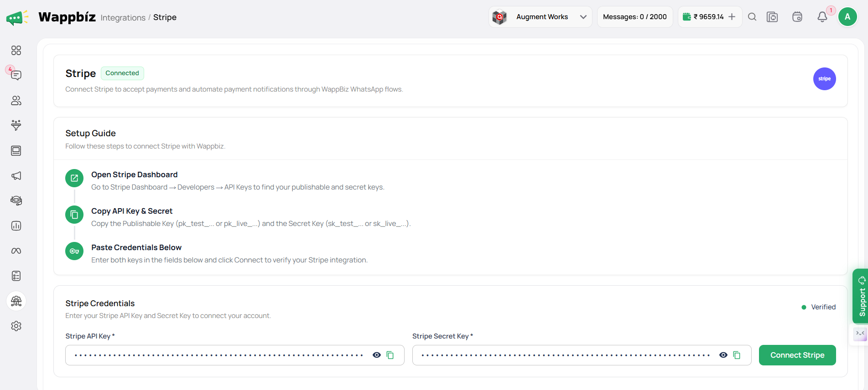This screenshot has height=390, width=868.
Task: Click the Messages: 0 / 2000 counter
Action: pyautogui.click(x=635, y=17)
